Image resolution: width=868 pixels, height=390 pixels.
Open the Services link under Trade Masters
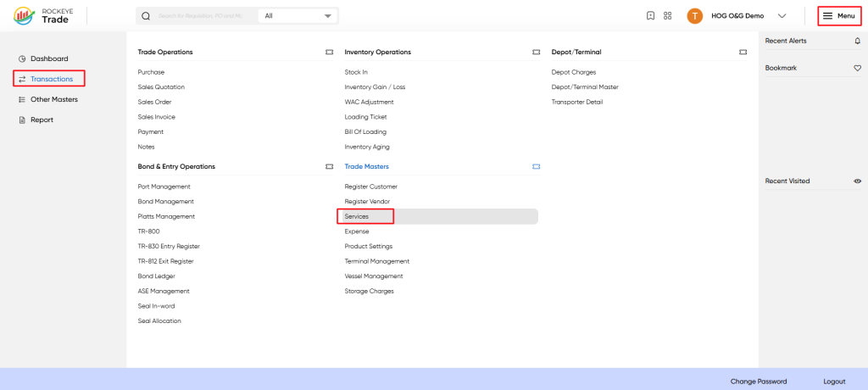click(357, 216)
